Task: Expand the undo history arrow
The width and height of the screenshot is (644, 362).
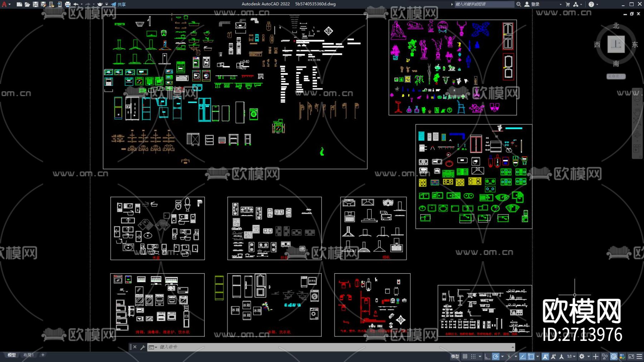Action: pyautogui.click(x=82, y=4)
